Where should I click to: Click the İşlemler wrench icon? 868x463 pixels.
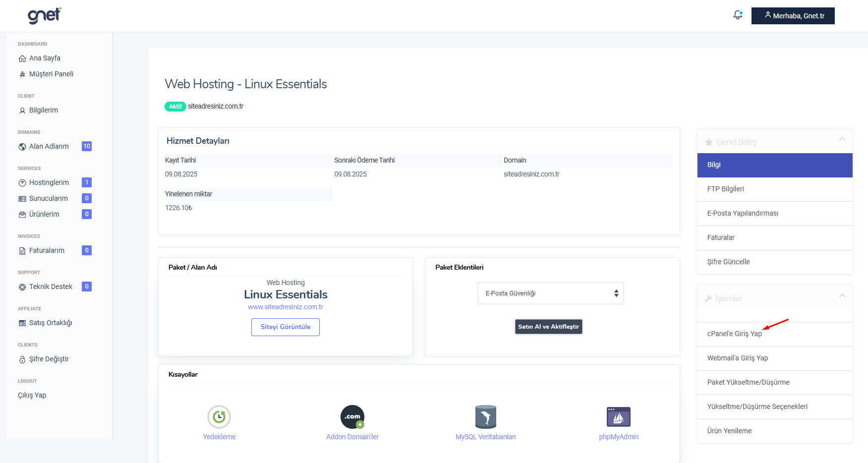tap(708, 299)
